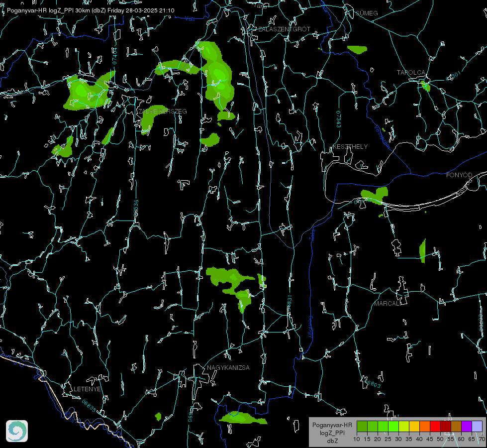Viewport: 487px width, 448px height.
Task: Click the legend scale value 70
Action: 482,439
